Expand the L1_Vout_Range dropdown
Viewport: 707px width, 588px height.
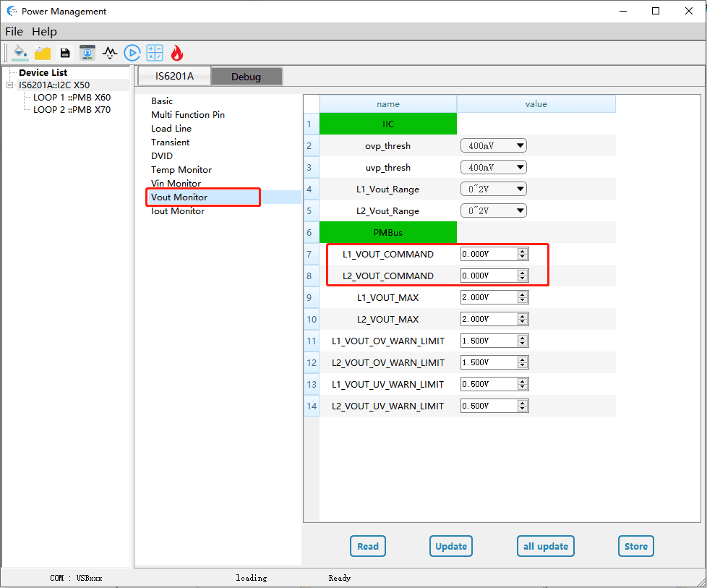pos(494,189)
